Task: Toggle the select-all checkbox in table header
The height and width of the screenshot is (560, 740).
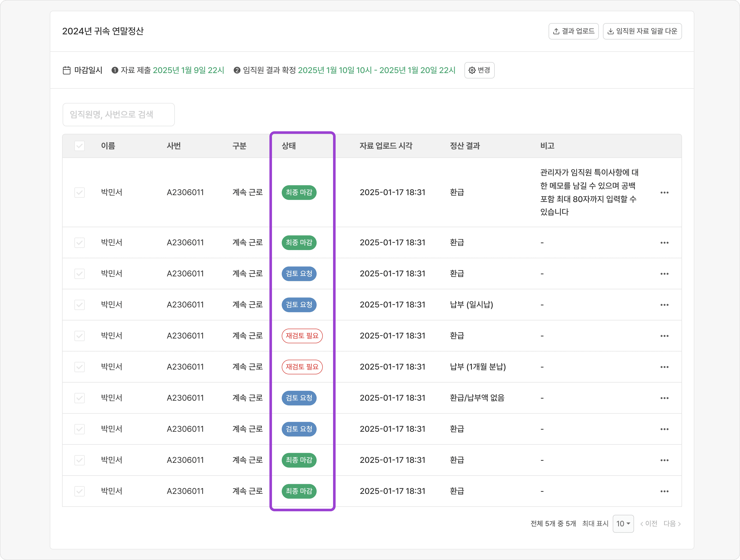Action: [x=79, y=146]
